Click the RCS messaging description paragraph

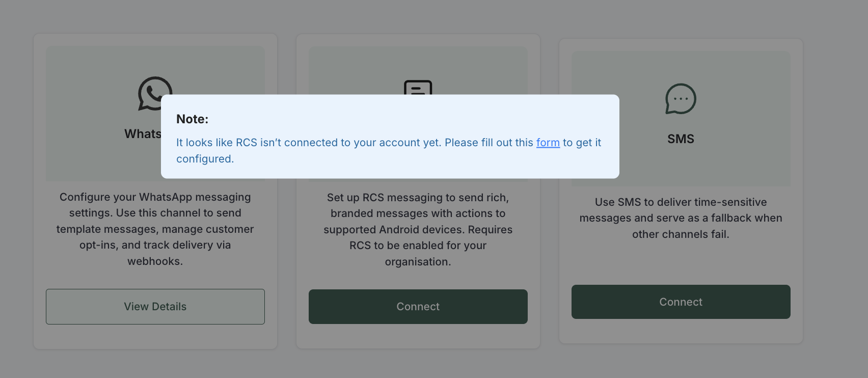pos(418,229)
